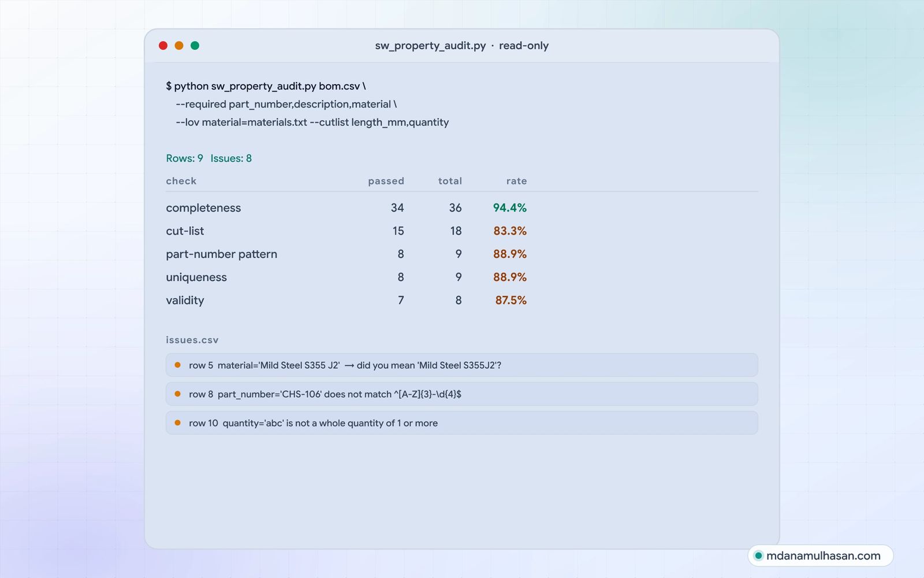
Task: Click the 'passed' column header
Action: coord(386,181)
